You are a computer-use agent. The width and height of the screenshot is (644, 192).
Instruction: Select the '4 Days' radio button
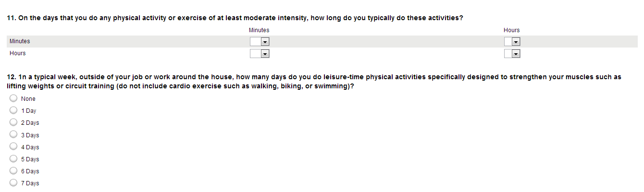pyautogui.click(x=13, y=147)
